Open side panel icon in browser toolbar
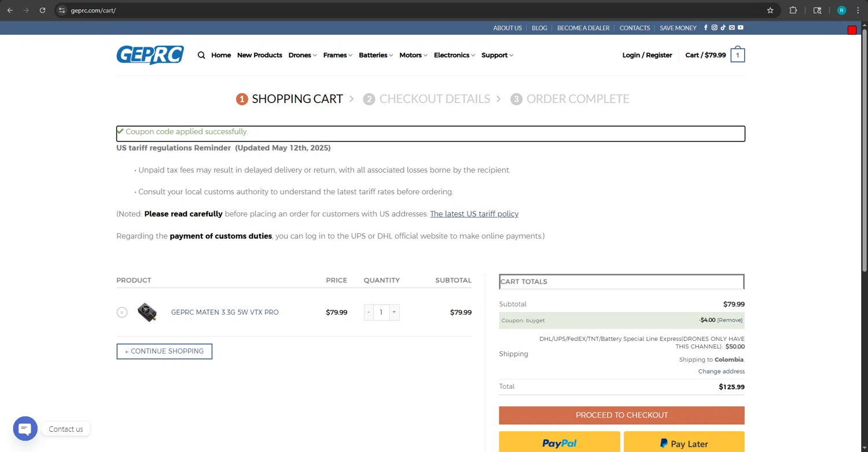The image size is (868, 452). click(x=817, y=10)
